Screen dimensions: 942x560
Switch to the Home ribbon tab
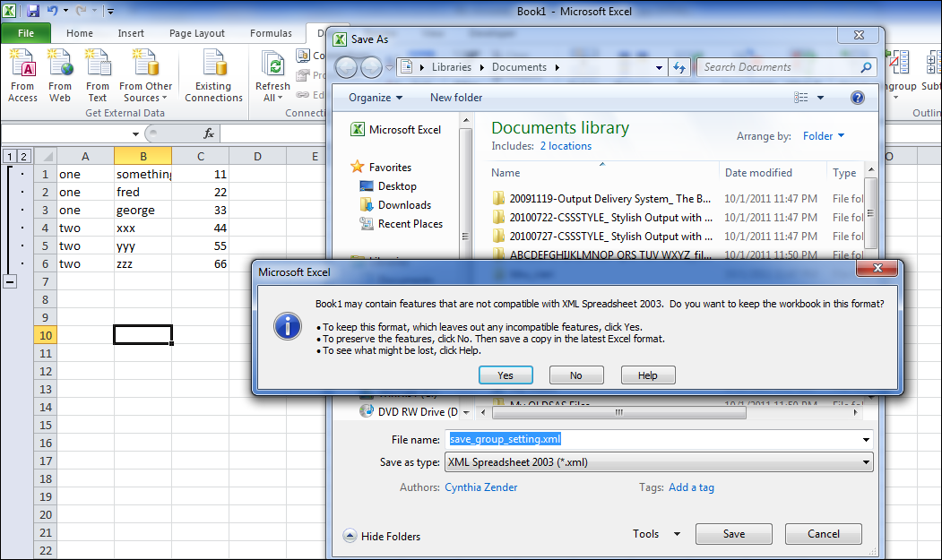click(x=80, y=32)
